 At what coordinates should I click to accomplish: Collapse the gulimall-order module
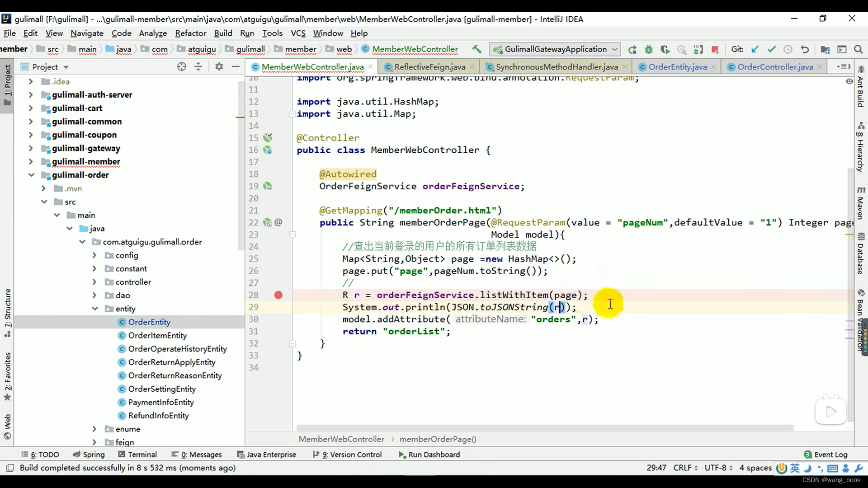[x=31, y=175]
